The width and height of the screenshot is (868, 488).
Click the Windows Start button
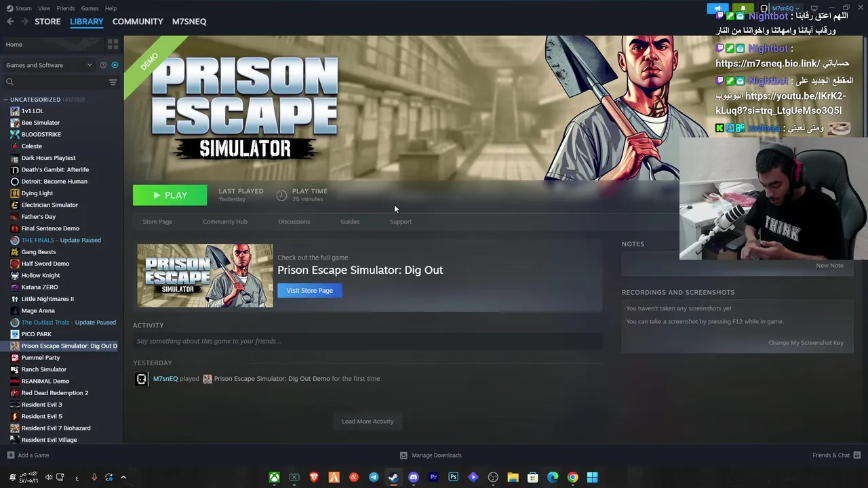pos(592,477)
